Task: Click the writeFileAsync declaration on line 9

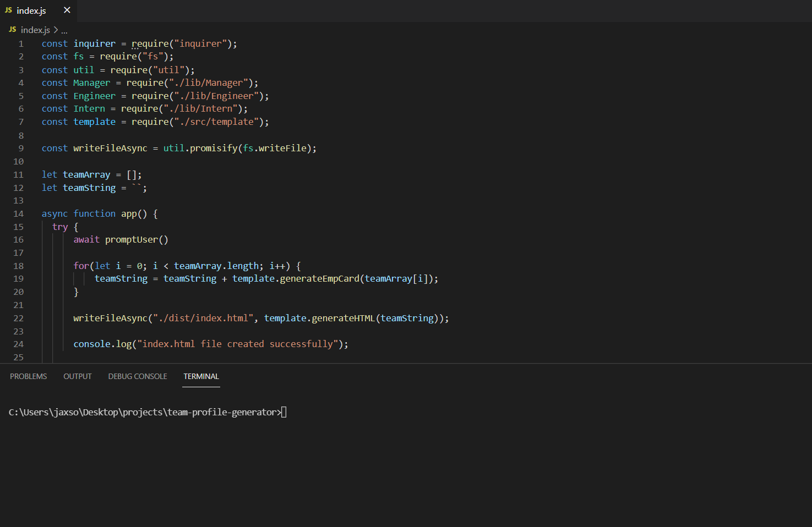Action: tap(110, 148)
